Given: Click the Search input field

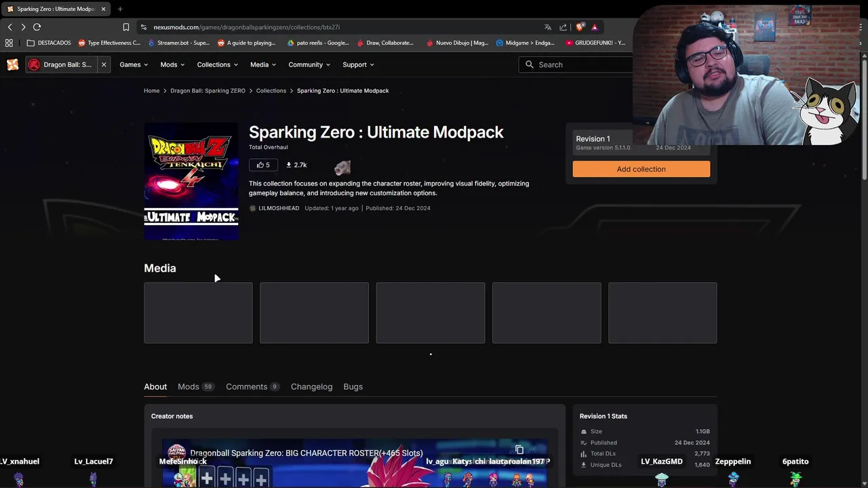Looking at the screenshot, I should tap(576, 64).
